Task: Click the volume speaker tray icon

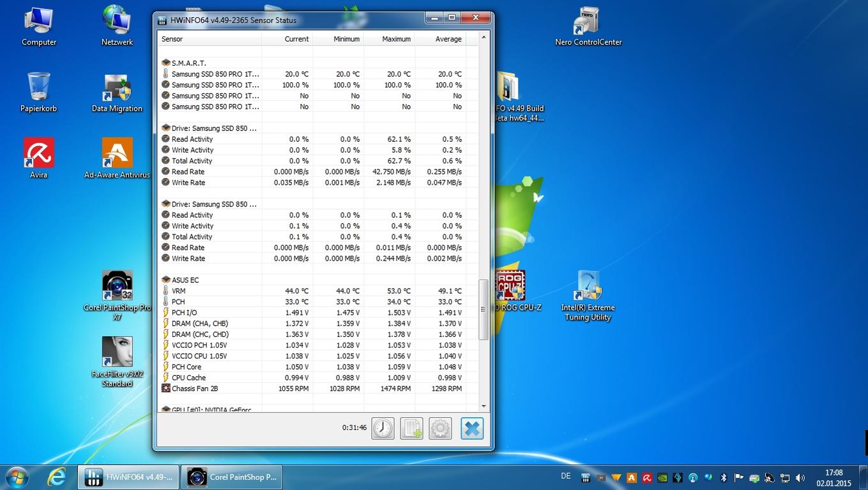Action: (800, 477)
